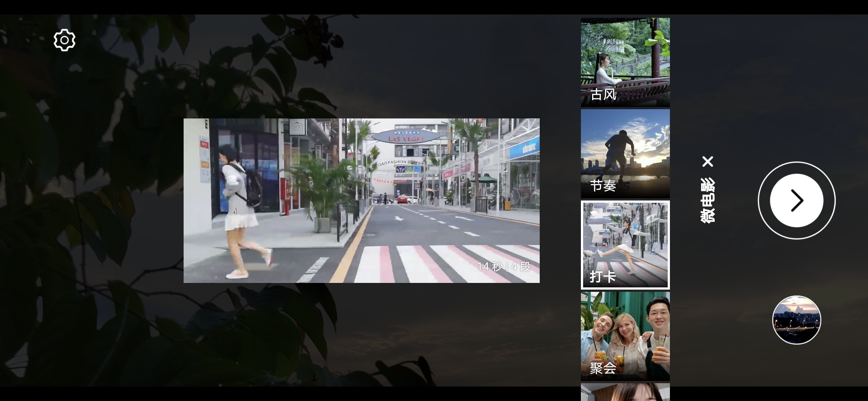Viewport: 868px width, 401px height.
Task: Open camera settings gear icon
Action: (65, 40)
